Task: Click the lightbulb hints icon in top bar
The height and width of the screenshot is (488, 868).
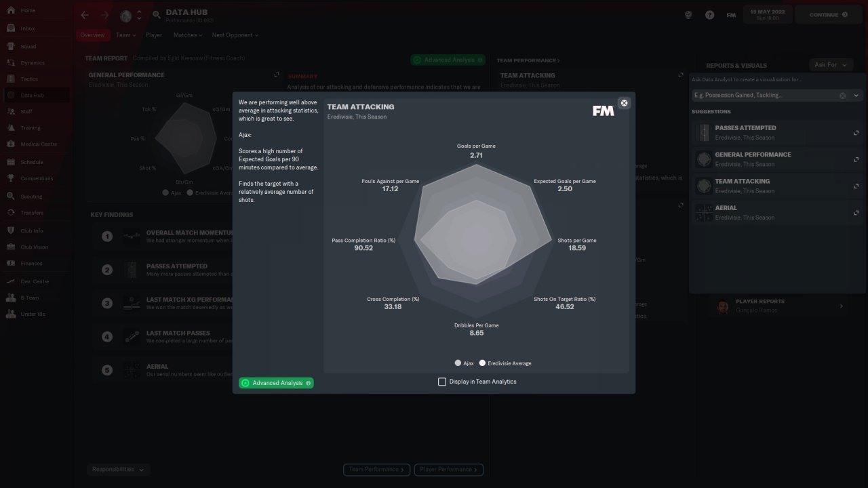Action: coord(688,15)
